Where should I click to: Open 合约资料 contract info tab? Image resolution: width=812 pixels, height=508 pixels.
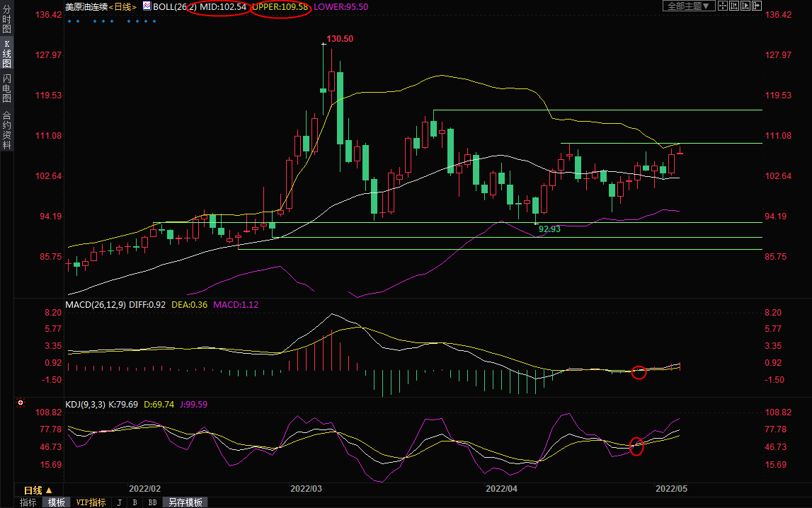[x=6, y=129]
